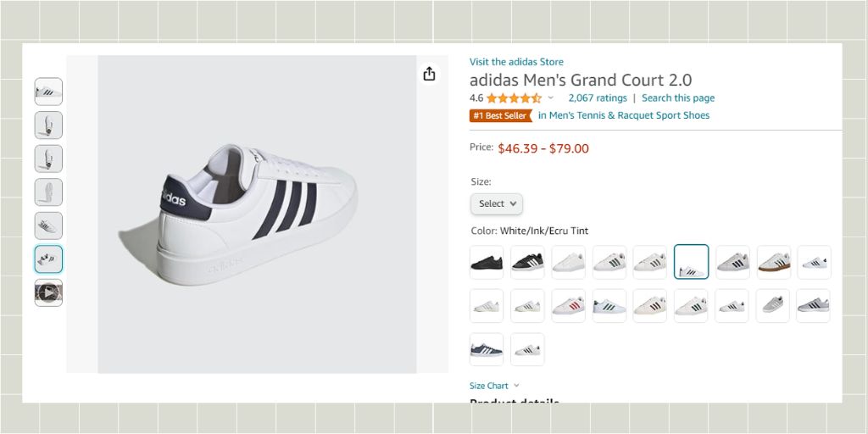868x434 pixels.
Task: Expand the Size Chart chevron
Action: [x=516, y=386]
